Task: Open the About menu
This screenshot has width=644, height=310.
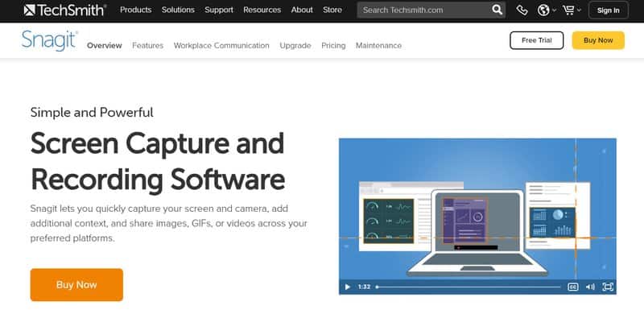Action: coord(302,10)
